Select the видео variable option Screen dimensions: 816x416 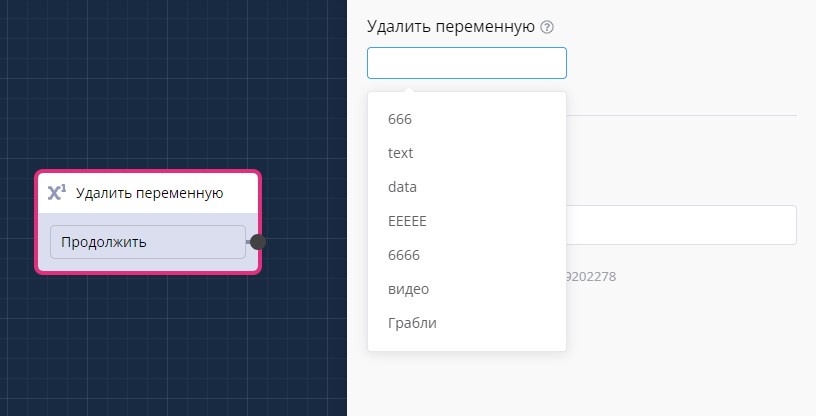pyautogui.click(x=408, y=289)
